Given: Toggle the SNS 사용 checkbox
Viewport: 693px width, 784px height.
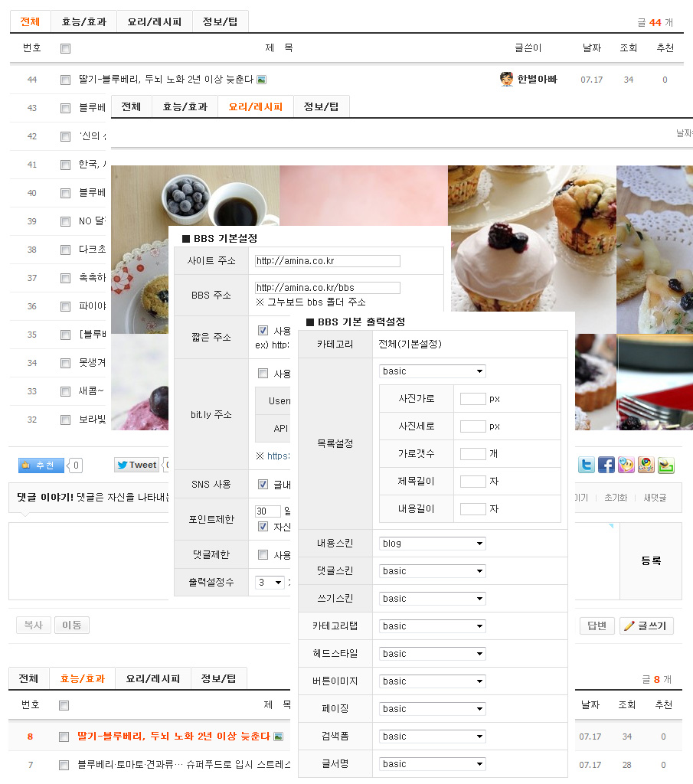Looking at the screenshot, I should click(x=263, y=484).
